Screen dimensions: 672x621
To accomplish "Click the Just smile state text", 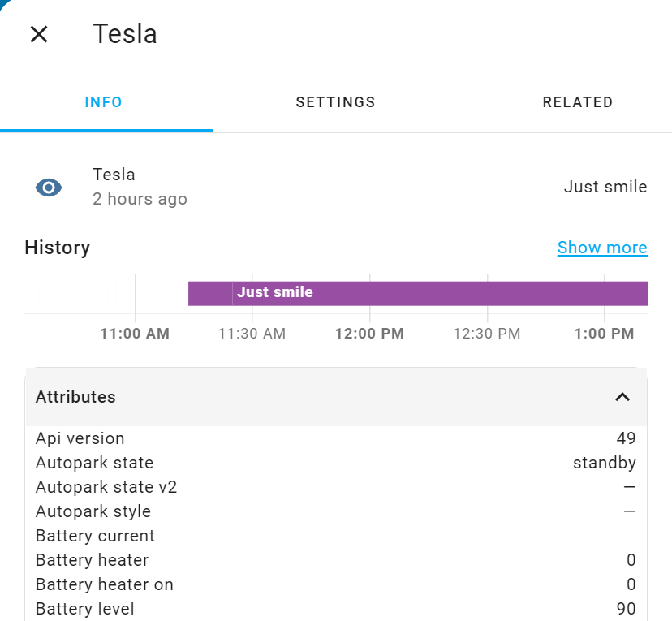I will point(605,188).
